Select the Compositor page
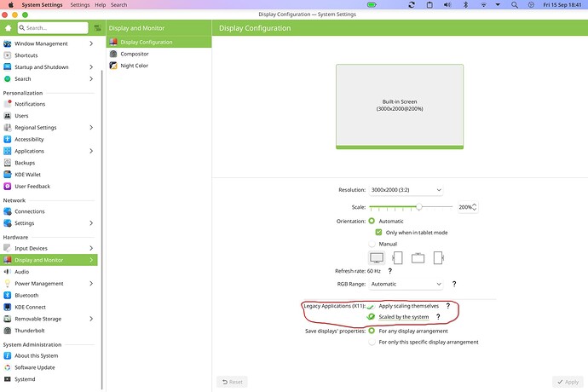 point(159,54)
